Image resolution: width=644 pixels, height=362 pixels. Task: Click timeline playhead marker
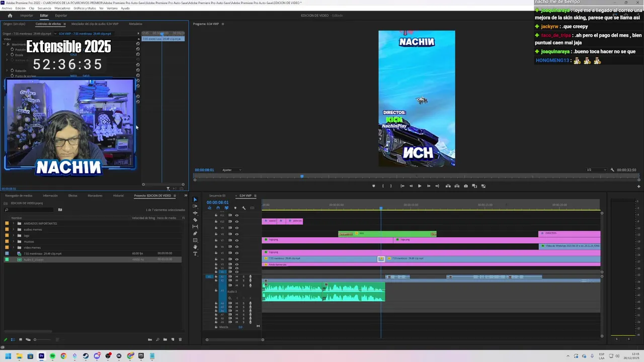tap(381, 208)
